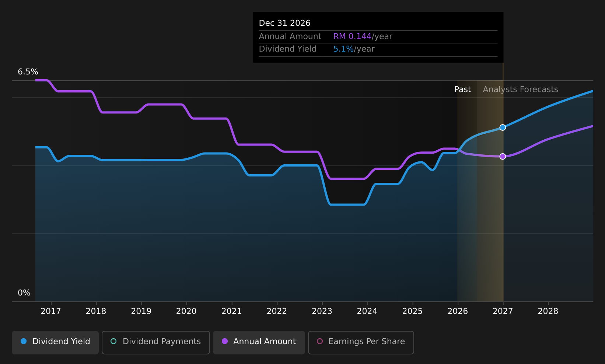The width and height of the screenshot is (605, 364).
Task: Click the 2019 x-axis label
Action: 141,311
